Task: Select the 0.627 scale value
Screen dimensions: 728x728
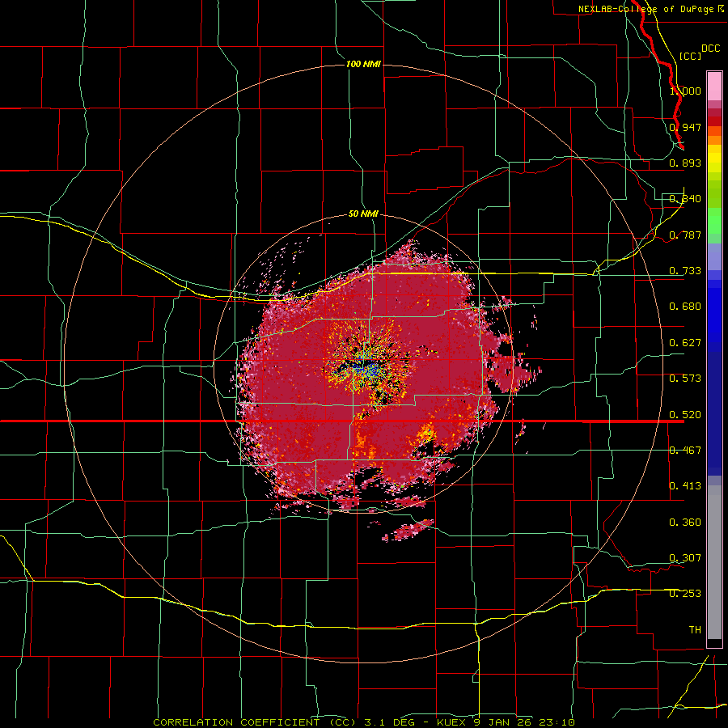Action: (685, 343)
